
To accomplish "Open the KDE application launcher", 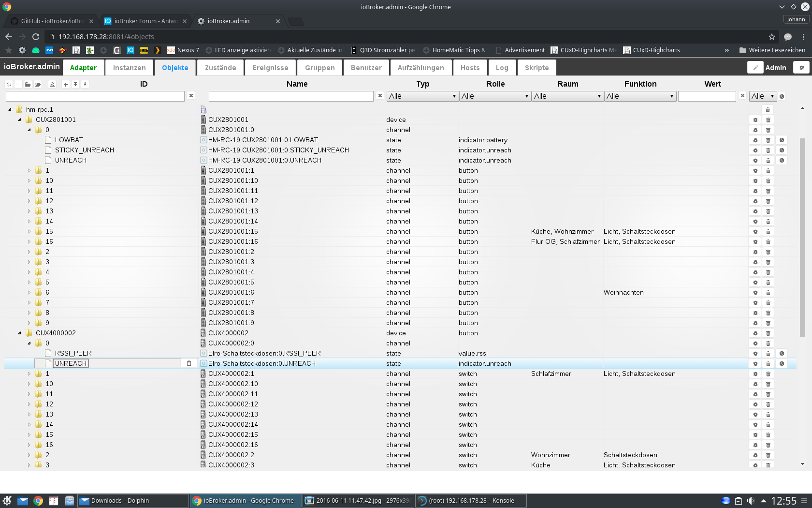I will pyautogui.click(x=7, y=501).
